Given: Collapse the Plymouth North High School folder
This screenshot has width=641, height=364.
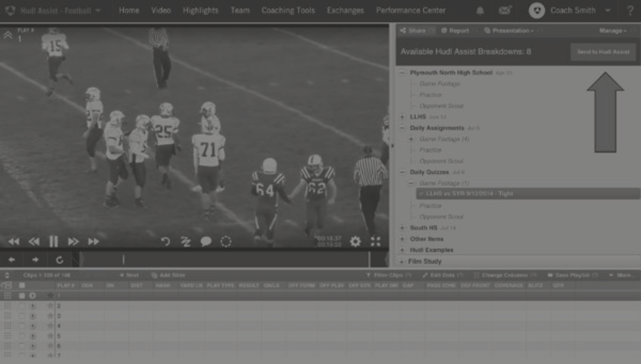Looking at the screenshot, I should [402, 73].
